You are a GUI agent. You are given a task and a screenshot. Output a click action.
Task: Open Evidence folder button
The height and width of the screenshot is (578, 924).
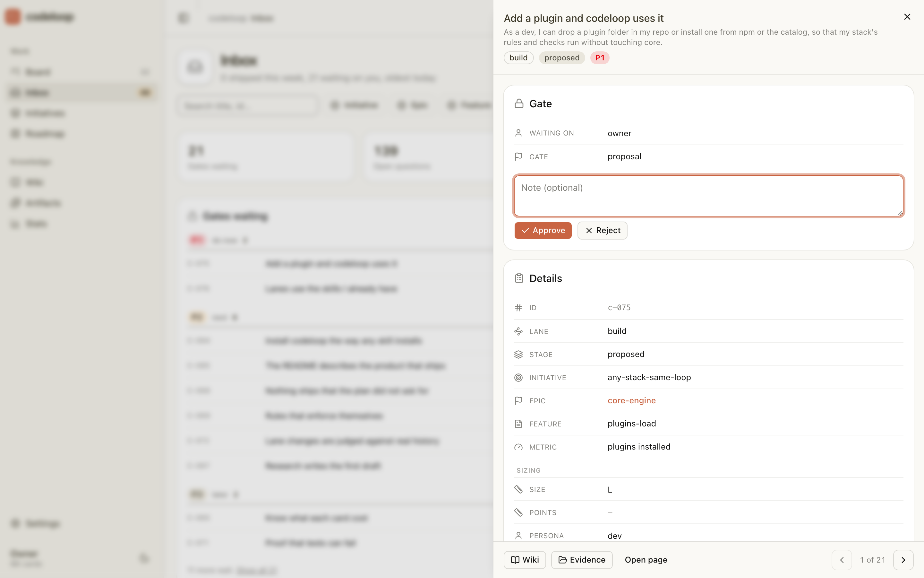tap(582, 560)
